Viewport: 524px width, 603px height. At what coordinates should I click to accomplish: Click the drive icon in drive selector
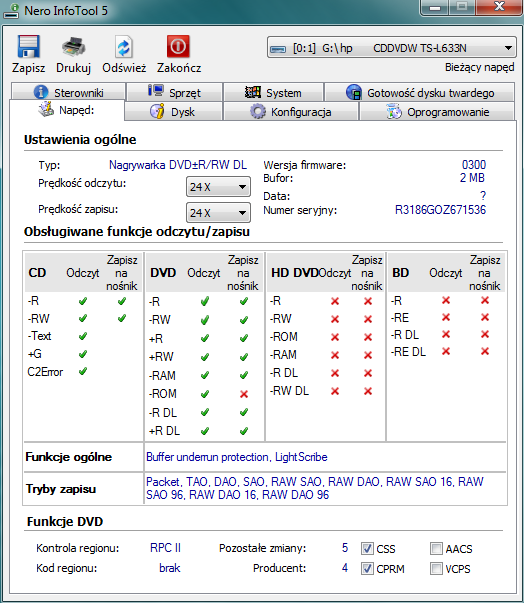click(278, 49)
